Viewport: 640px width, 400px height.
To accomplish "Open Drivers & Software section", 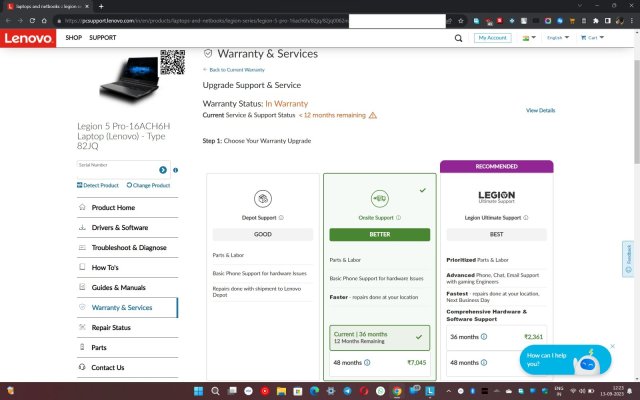I will pos(127,227).
